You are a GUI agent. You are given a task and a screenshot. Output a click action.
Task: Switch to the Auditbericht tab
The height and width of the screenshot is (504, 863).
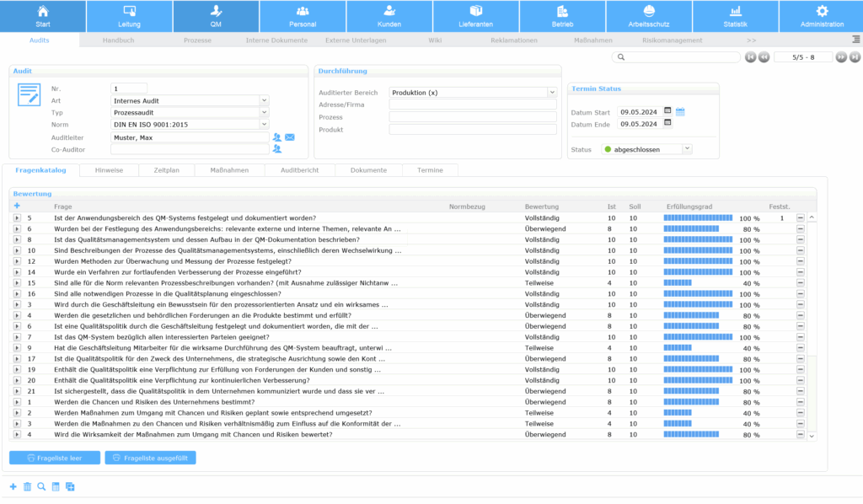pos(300,170)
